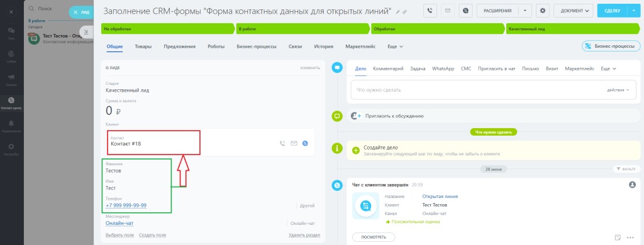Switch to the Предложения tab
644x245 pixels.
pos(179,46)
